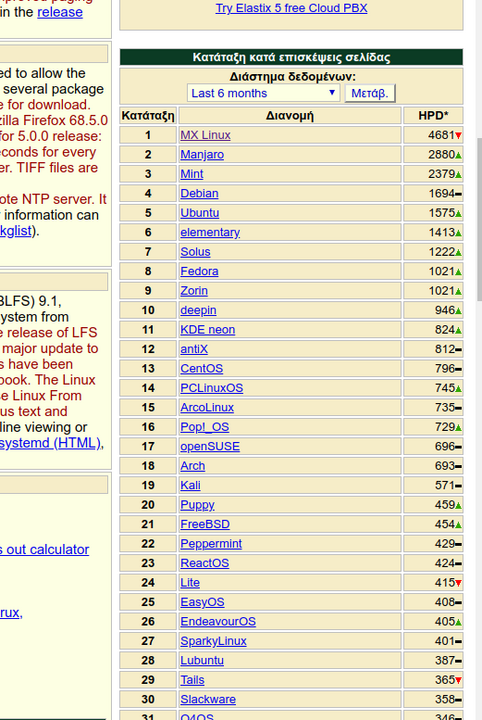Screen dimensions: 482x720
Task: Open the Last 6 months dropdown
Action: (x=263, y=93)
